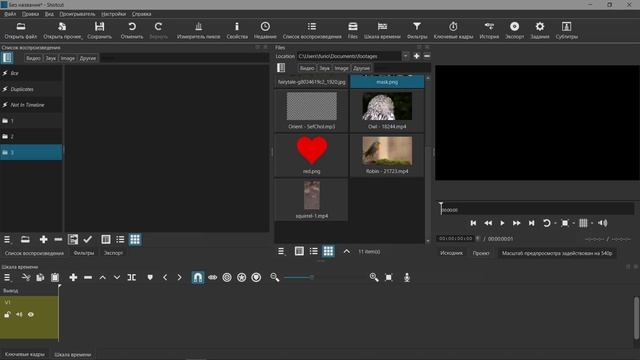Viewport: 640px width, 360px height.
Task: Click the timeline Cut scissors icon
Action: (x=26, y=278)
